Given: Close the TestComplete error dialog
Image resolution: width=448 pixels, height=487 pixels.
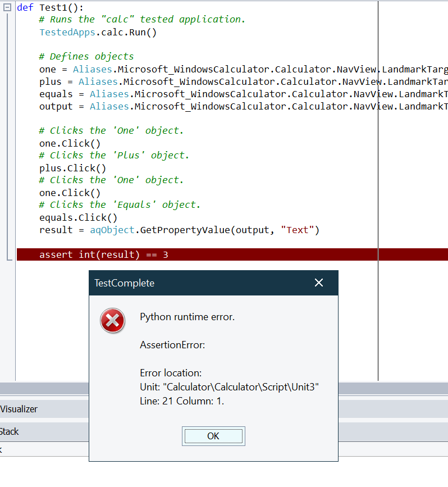Looking at the screenshot, I should click(x=318, y=283).
